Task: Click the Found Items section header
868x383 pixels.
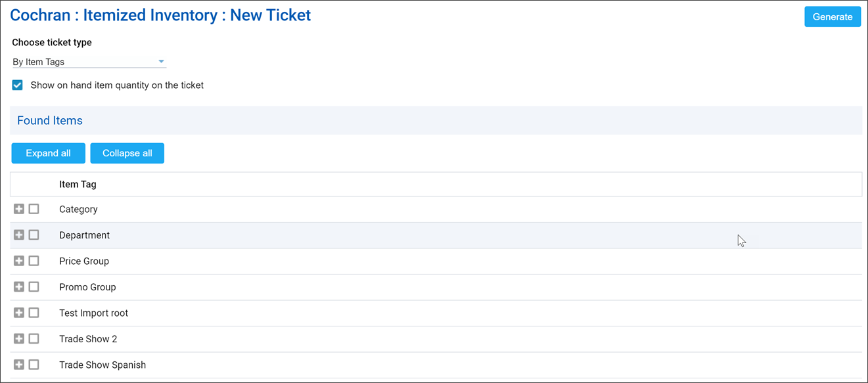Action: (50, 121)
